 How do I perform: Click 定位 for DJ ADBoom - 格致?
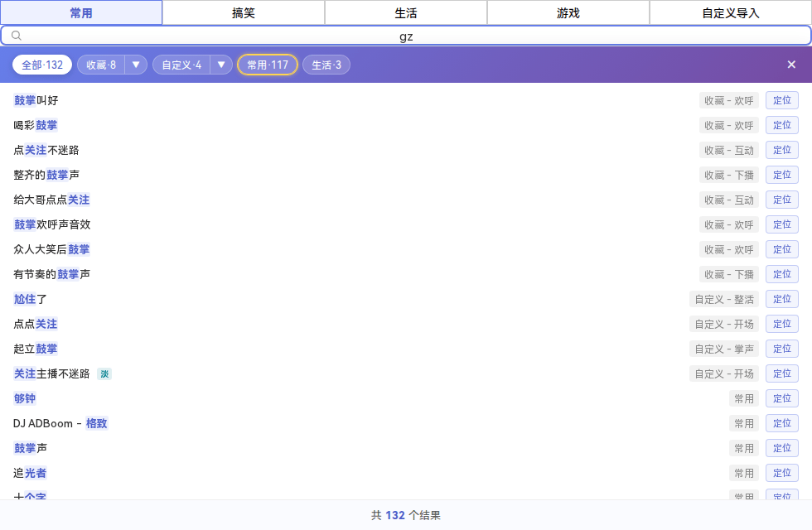pos(782,423)
